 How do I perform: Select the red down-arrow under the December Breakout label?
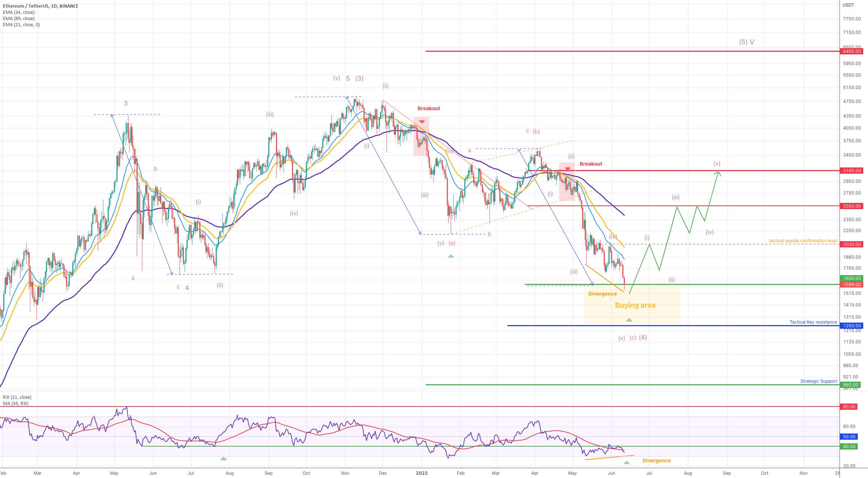(422, 122)
